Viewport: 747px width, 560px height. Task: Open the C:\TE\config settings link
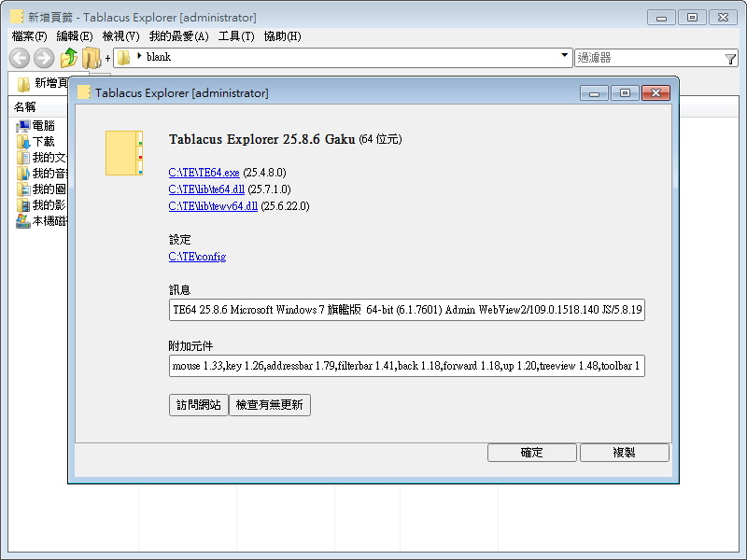click(x=197, y=256)
